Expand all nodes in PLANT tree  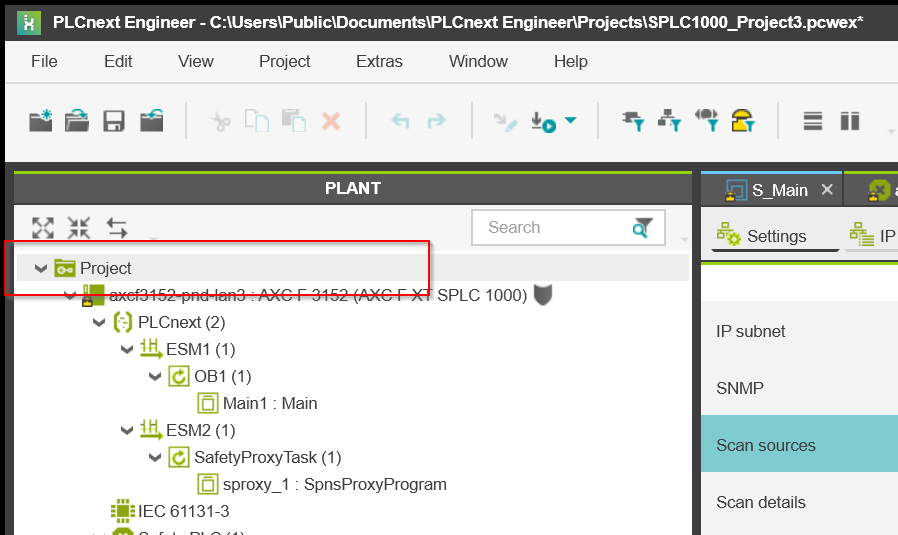click(43, 228)
